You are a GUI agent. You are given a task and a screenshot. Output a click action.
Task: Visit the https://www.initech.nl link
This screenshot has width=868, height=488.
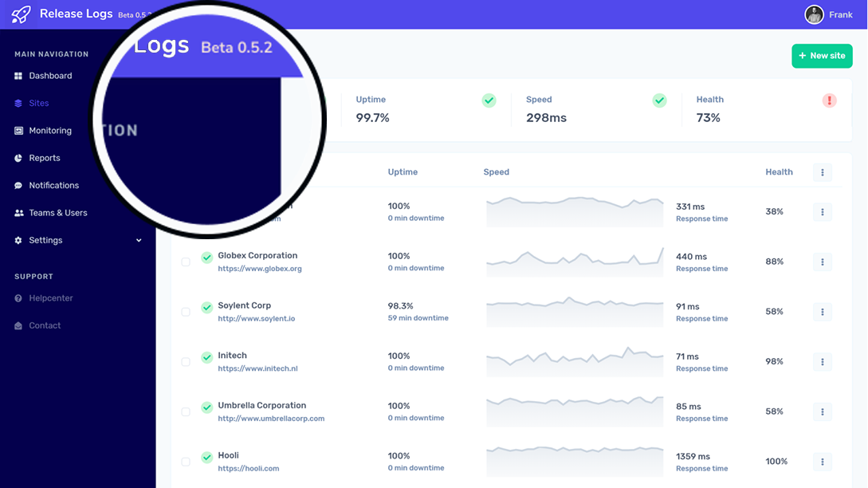point(257,368)
